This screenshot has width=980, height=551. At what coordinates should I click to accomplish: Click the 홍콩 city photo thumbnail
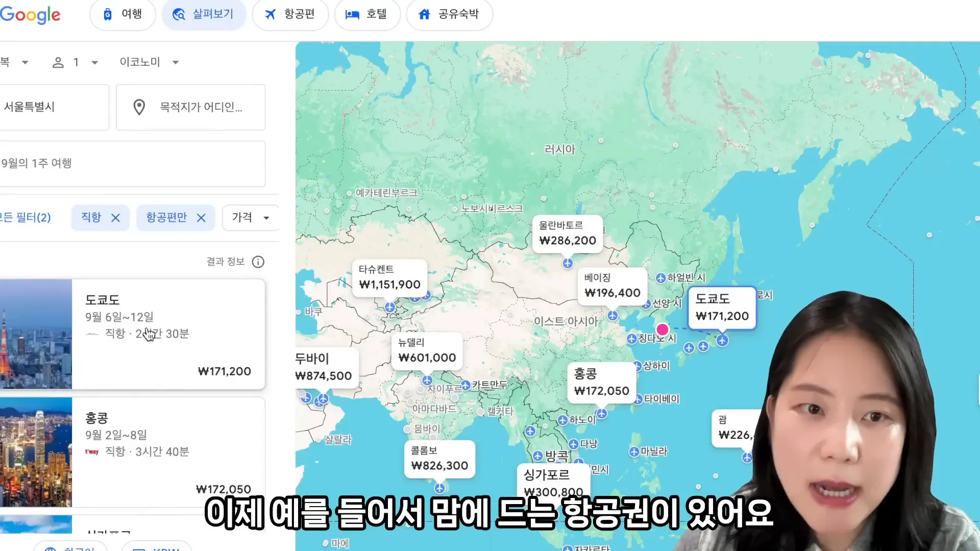(36, 452)
